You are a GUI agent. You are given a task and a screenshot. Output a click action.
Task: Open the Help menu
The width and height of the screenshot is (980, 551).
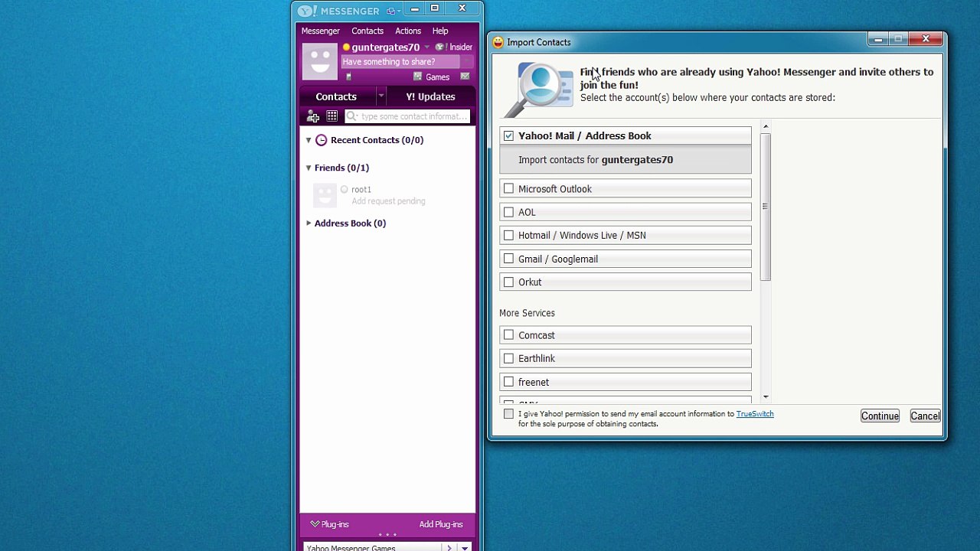click(440, 31)
